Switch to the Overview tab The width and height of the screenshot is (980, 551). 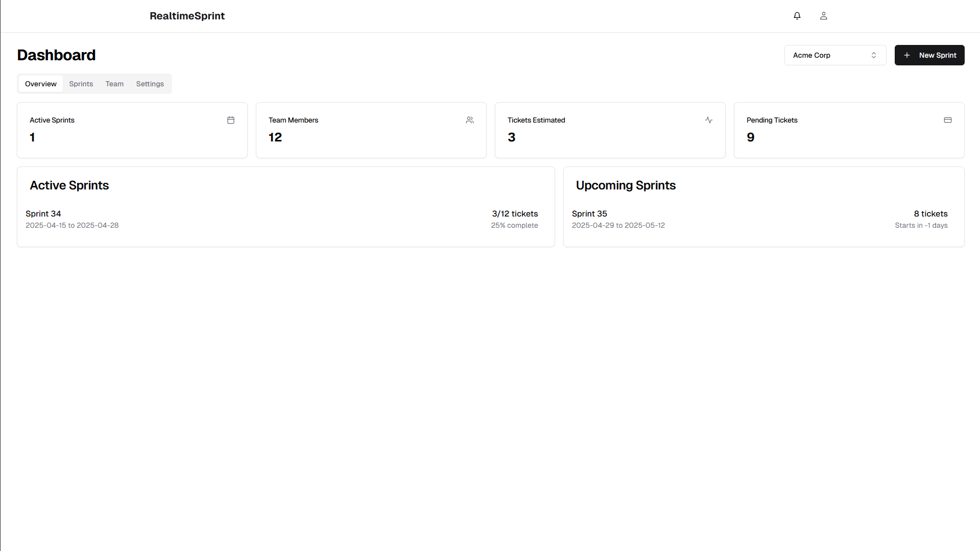(x=41, y=84)
